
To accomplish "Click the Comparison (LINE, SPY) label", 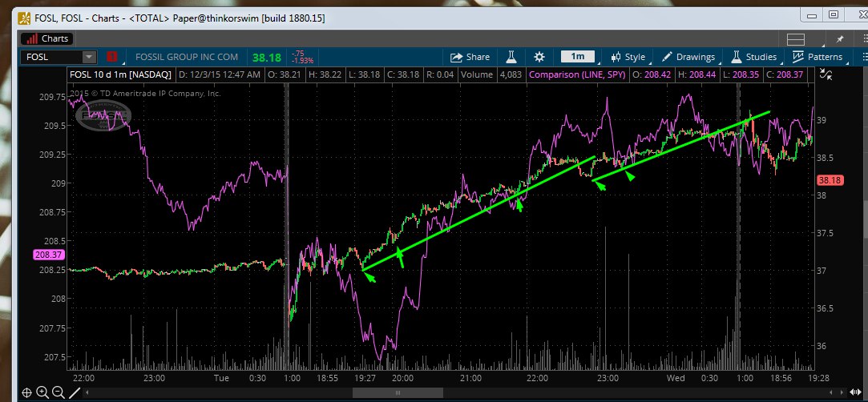I will point(577,74).
